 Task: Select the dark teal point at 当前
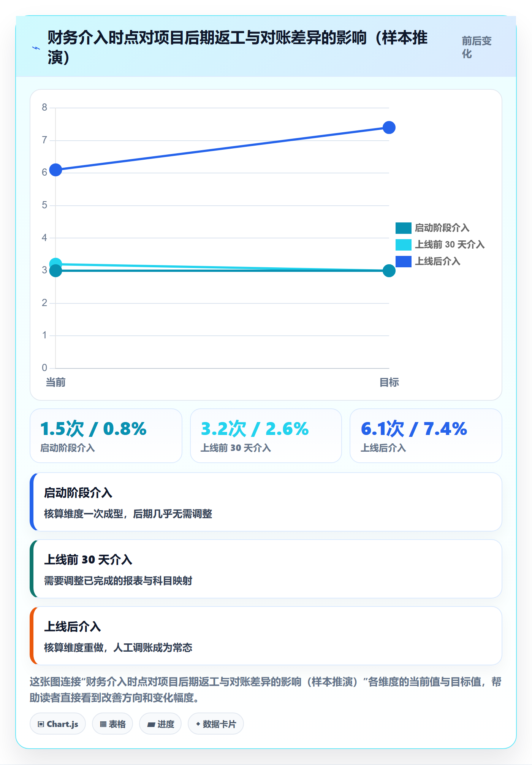(x=56, y=271)
